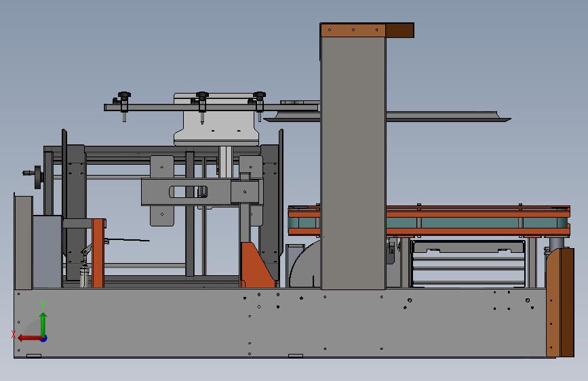The width and height of the screenshot is (588, 381).
Task: Select the long flat tray right of column
Action: 448,116
